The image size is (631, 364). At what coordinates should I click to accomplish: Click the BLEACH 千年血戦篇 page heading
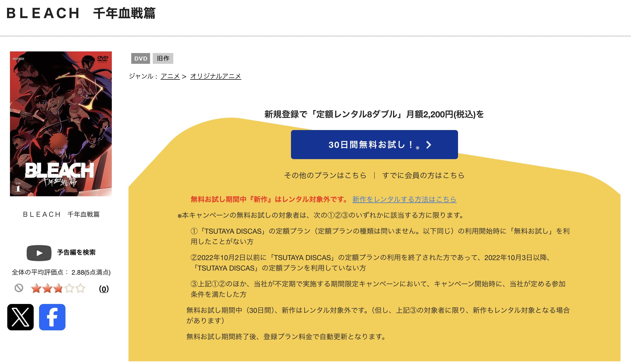tap(81, 13)
